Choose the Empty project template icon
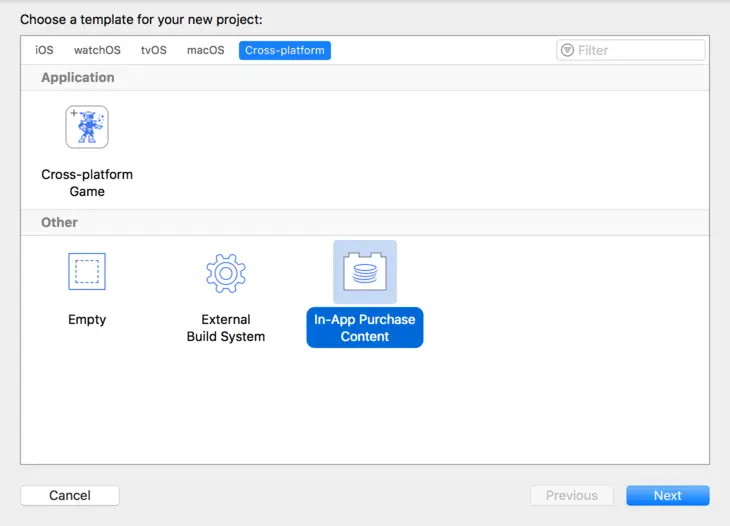 click(x=87, y=271)
